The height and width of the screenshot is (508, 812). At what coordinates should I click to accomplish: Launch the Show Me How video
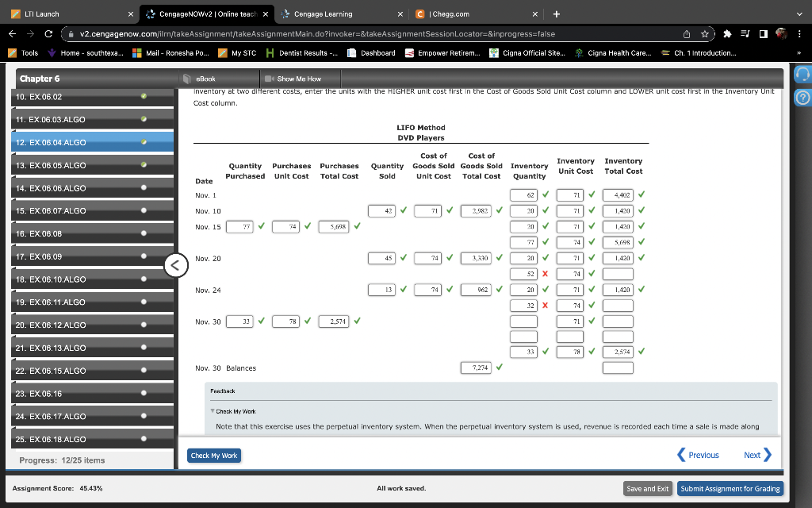[x=300, y=79]
